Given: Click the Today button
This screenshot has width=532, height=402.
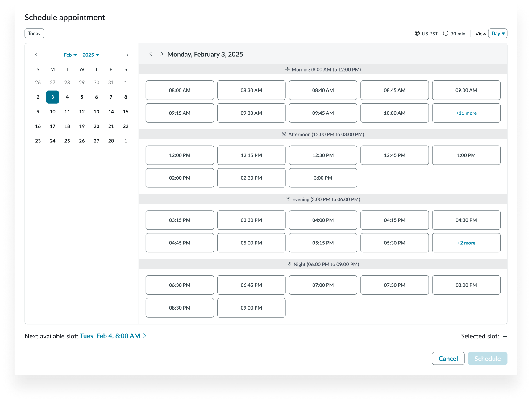Looking at the screenshot, I should point(34,33).
